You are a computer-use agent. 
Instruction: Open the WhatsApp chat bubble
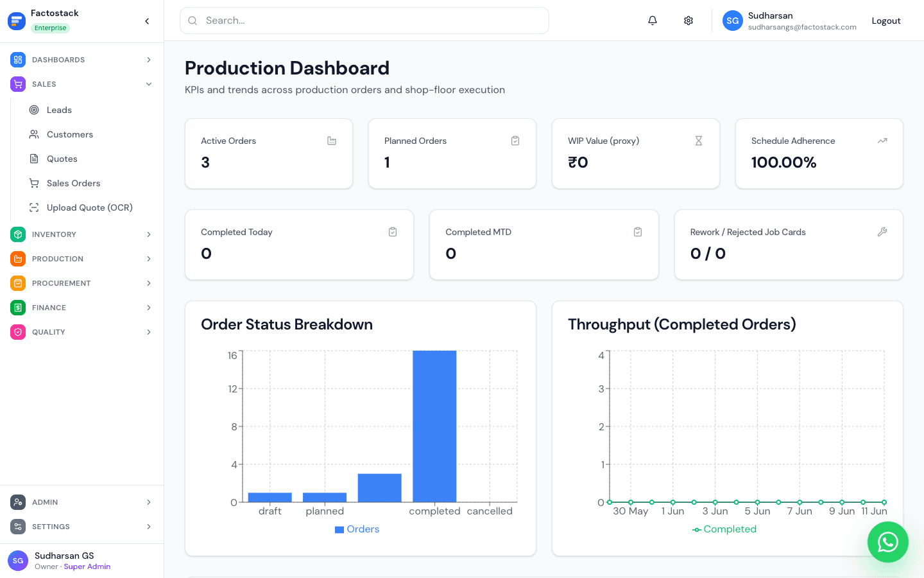pos(888,542)
